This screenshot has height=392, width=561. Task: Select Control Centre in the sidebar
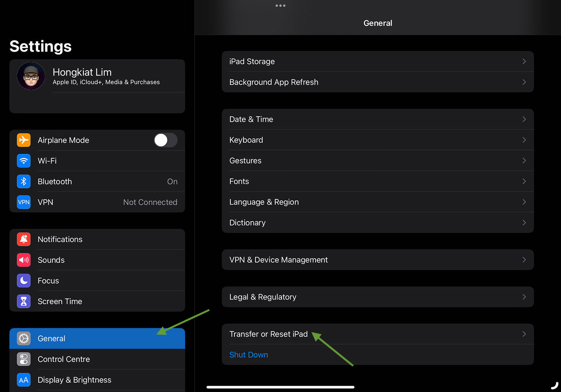[97, 359]
